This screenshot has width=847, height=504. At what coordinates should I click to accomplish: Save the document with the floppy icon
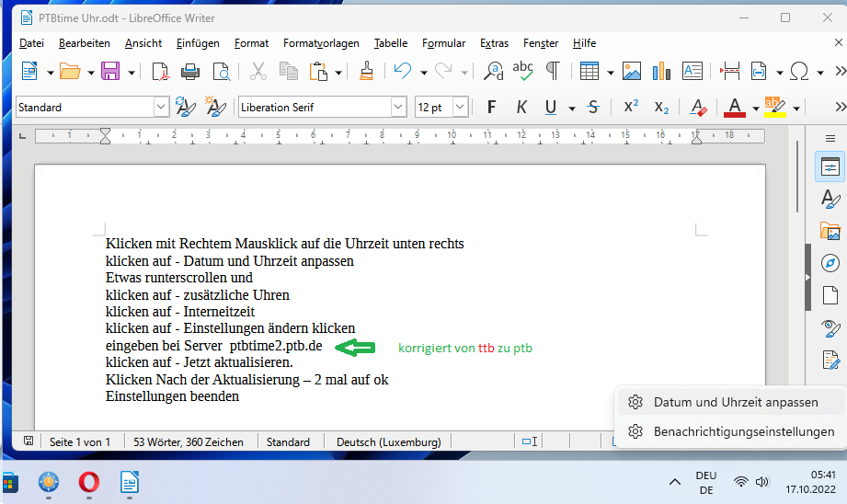pyautogui.click(x=110, y=72)
